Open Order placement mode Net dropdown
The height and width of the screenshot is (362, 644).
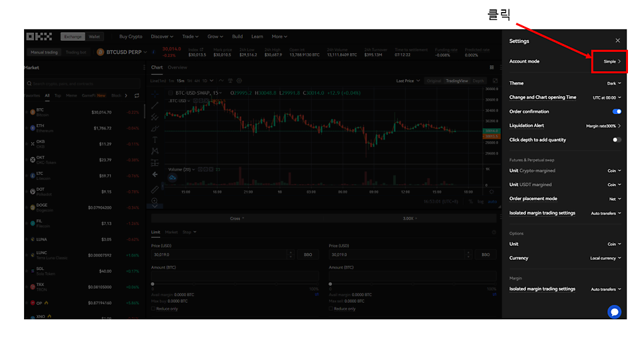click(x=615, y=199)
